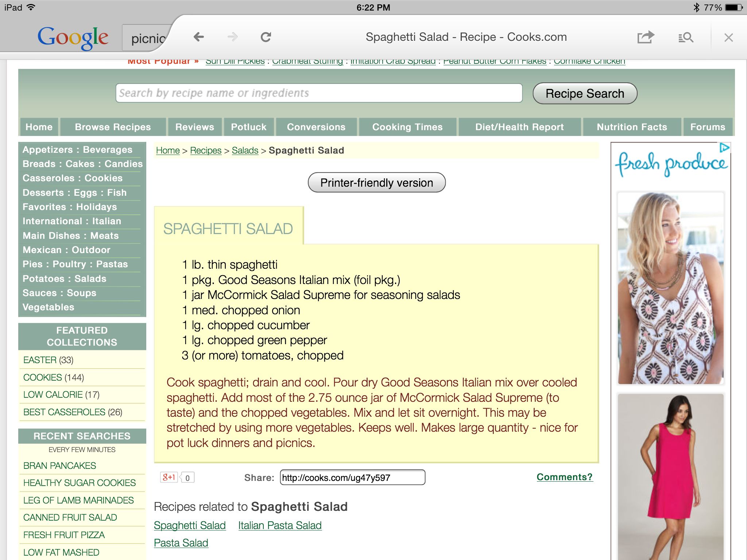Click the Search by recipe name input field
Image resolution: width=747 pixels, height=560 pixels.
pos(318,93)
